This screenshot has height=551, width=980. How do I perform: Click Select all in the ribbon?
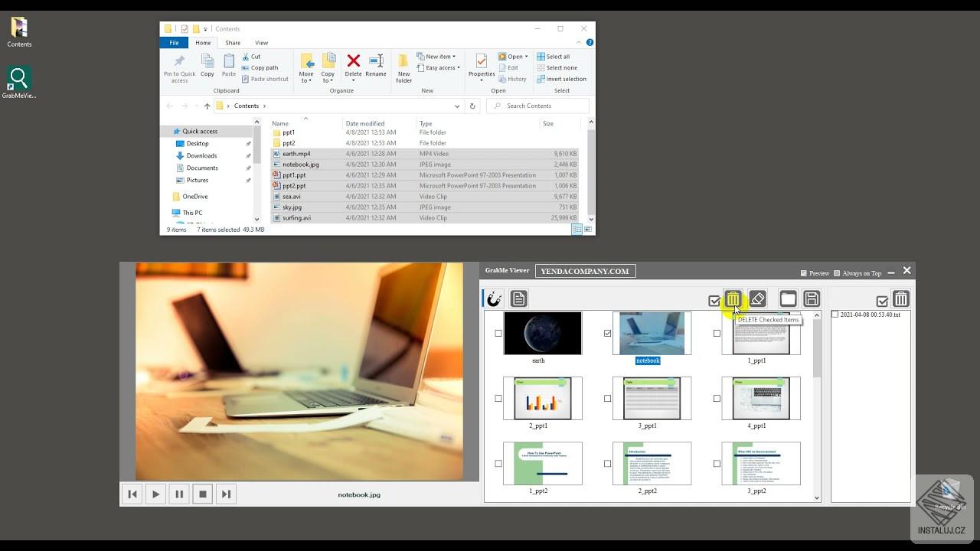point(554,57)
